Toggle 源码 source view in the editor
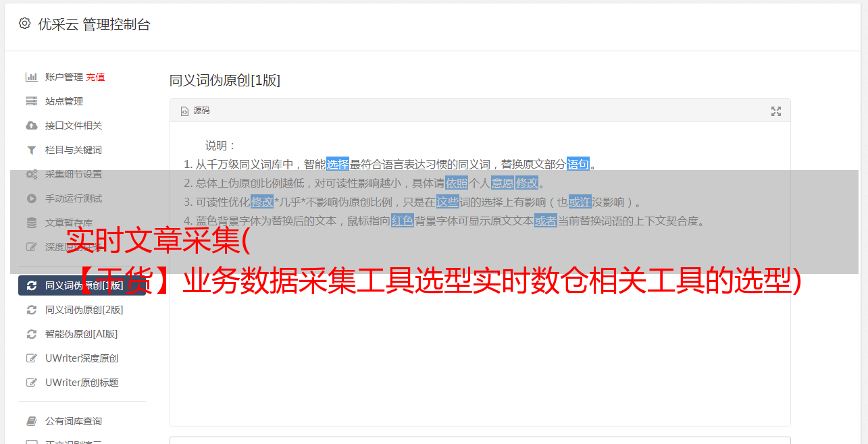This screenshot has height=444, width=868. point(195,111)
